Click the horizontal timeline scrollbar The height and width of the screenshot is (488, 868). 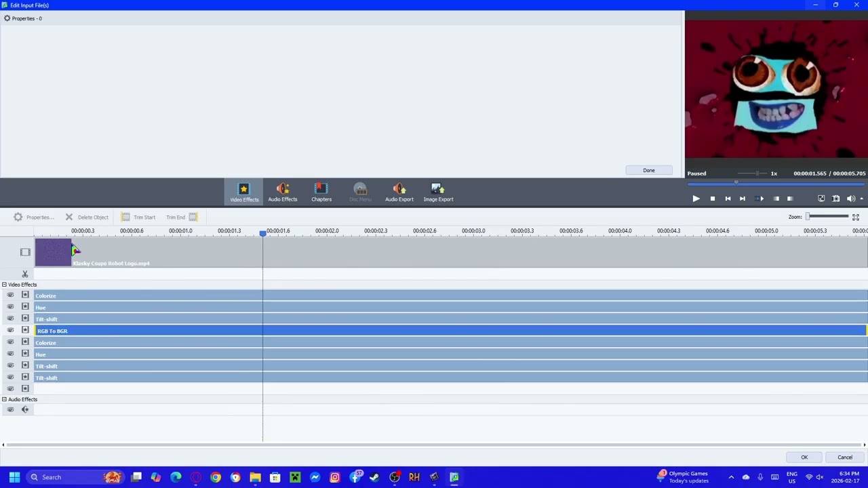click(434, 445)
